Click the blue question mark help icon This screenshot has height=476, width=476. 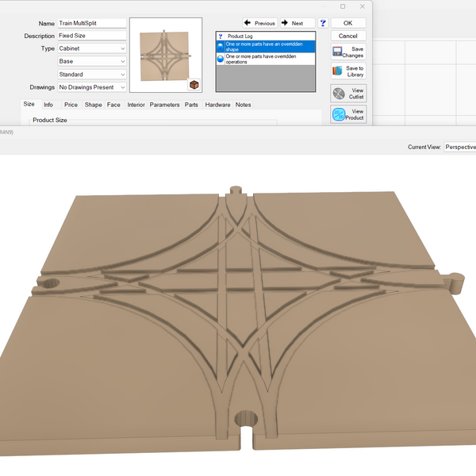click(323, 24)
